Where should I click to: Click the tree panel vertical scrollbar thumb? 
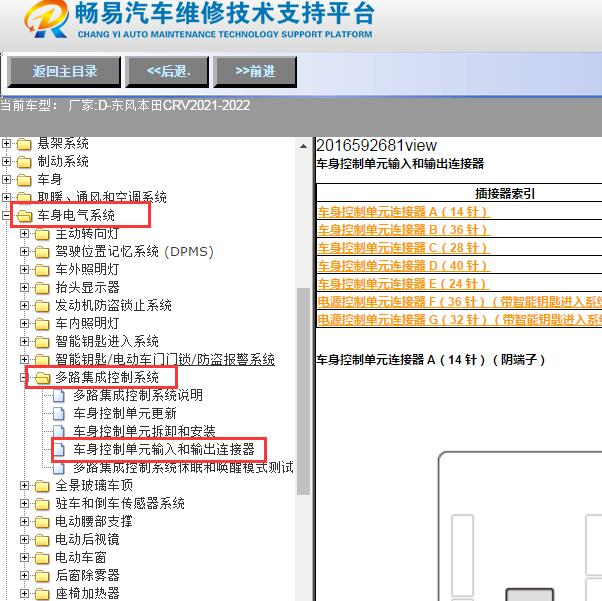click(303, 391)
